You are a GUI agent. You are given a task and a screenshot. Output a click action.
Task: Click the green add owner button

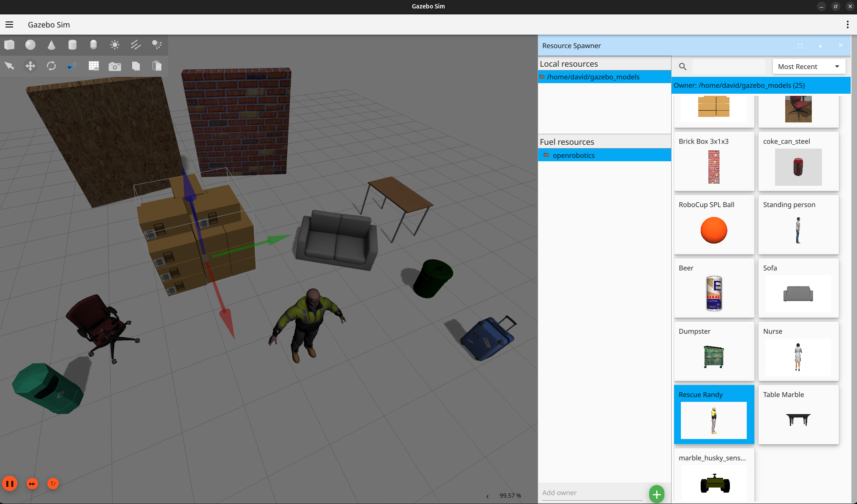[656, 493]
